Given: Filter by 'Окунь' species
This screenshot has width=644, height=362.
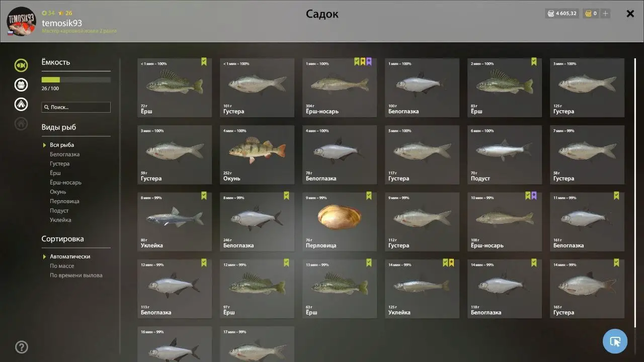Looking at the screenshot, I should point(58,192).
